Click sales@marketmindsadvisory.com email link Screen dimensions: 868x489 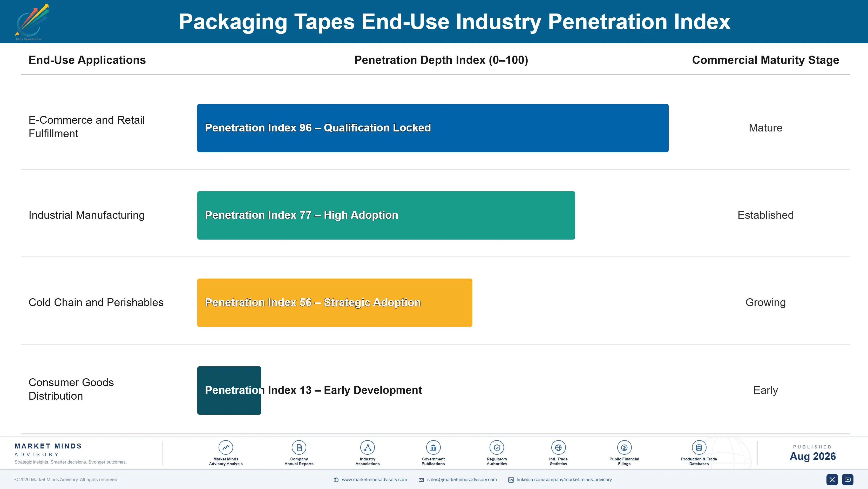point(462,480)
